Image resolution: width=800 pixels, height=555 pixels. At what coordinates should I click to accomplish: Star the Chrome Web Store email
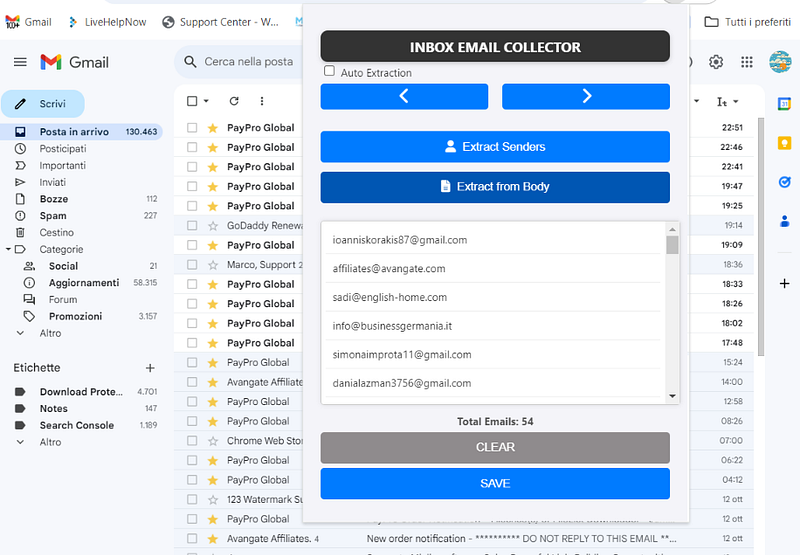click(x=213, y=441)
